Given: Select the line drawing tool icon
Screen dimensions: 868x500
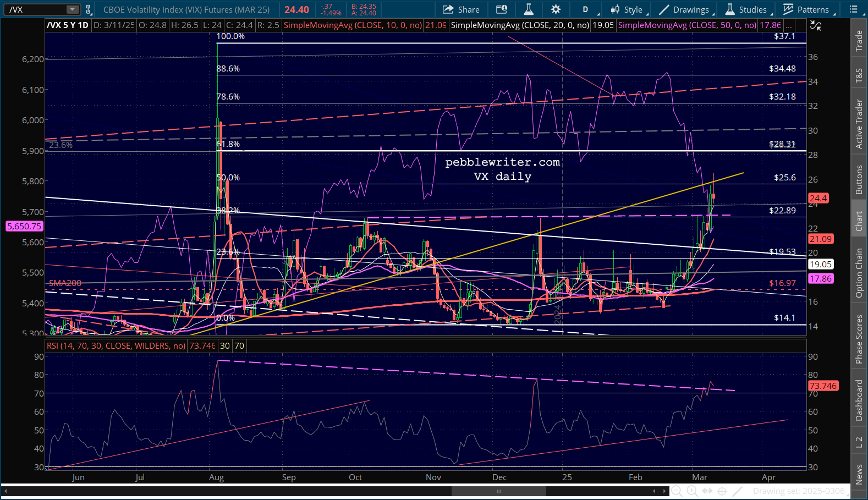Looking at the screenshot, I should tap(738, 491).
